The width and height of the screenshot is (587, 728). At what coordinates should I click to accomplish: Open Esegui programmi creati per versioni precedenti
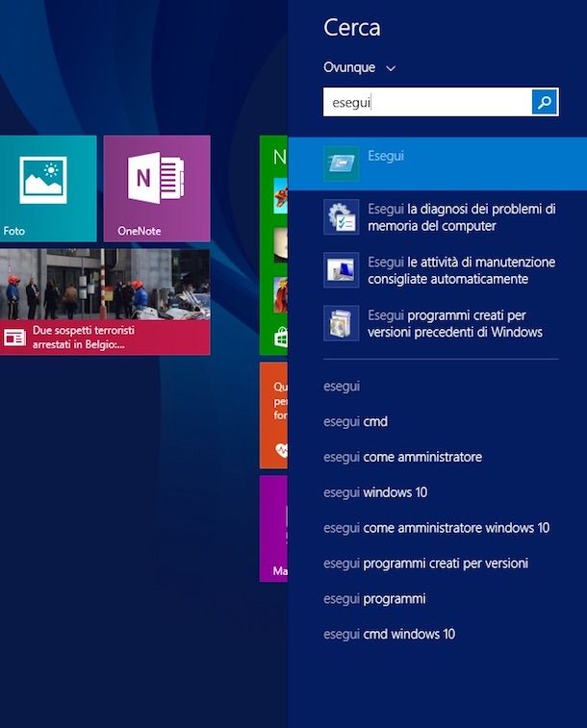[x=438, y=323]
